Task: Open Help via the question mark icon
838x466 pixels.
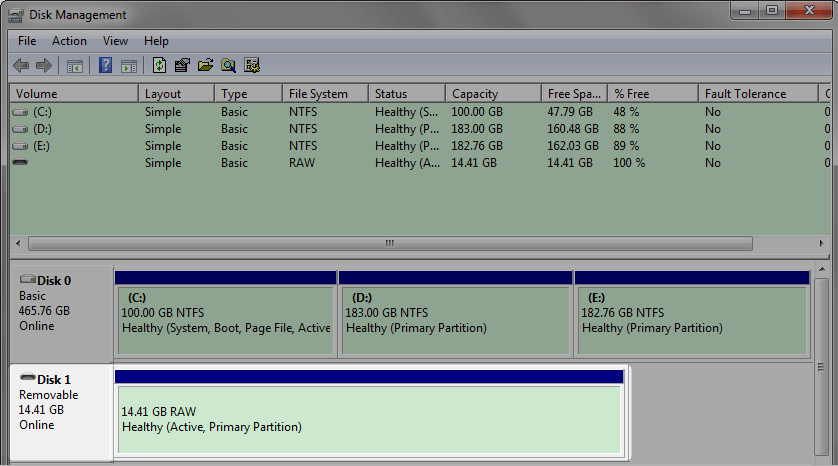Action: (105, 66)
